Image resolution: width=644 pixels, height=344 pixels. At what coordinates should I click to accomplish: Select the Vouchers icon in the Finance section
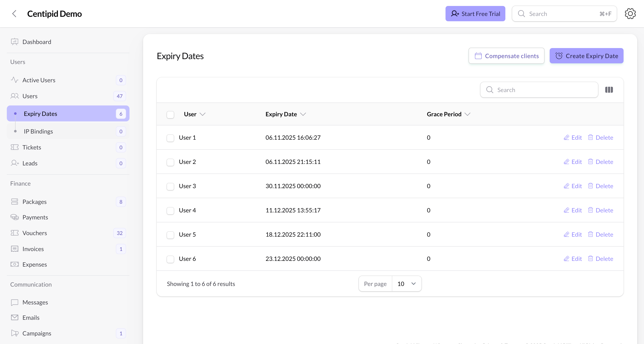point(14,233)
